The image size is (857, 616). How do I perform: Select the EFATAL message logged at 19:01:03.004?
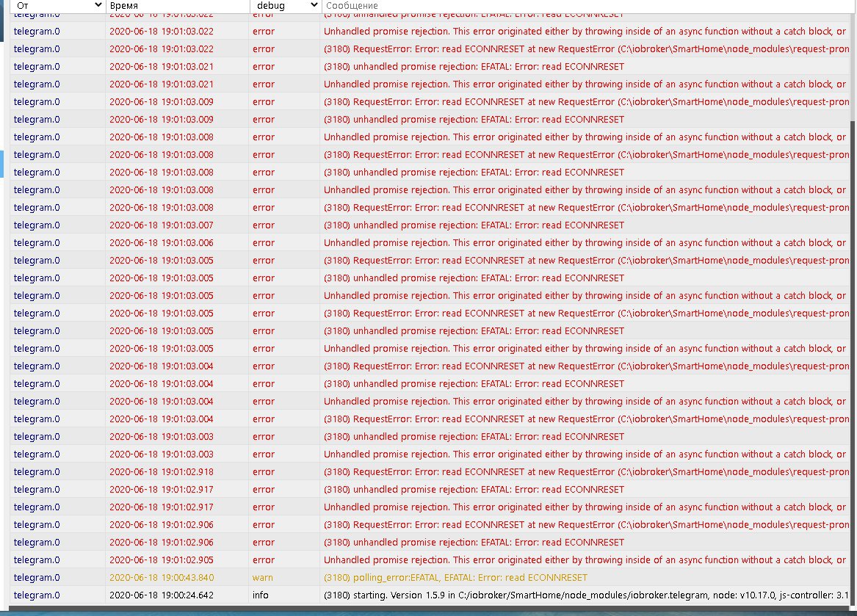click(x=474, y=384)
